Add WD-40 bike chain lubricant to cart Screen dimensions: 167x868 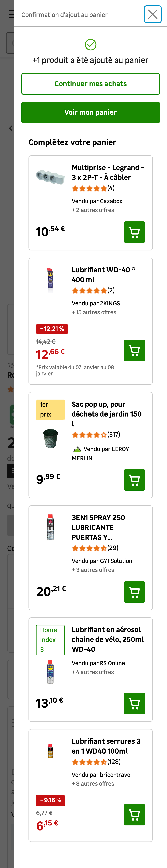pos(134,704)
